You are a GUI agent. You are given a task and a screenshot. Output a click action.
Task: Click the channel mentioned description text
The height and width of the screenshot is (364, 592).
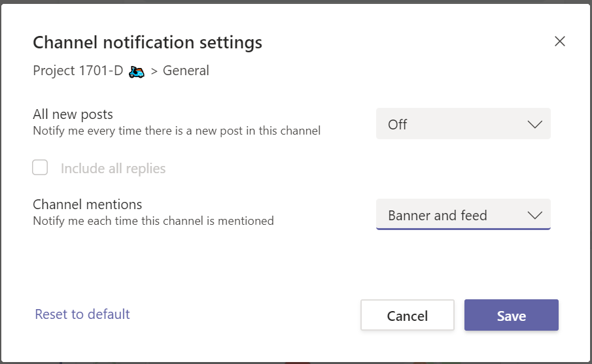[153, 221]
